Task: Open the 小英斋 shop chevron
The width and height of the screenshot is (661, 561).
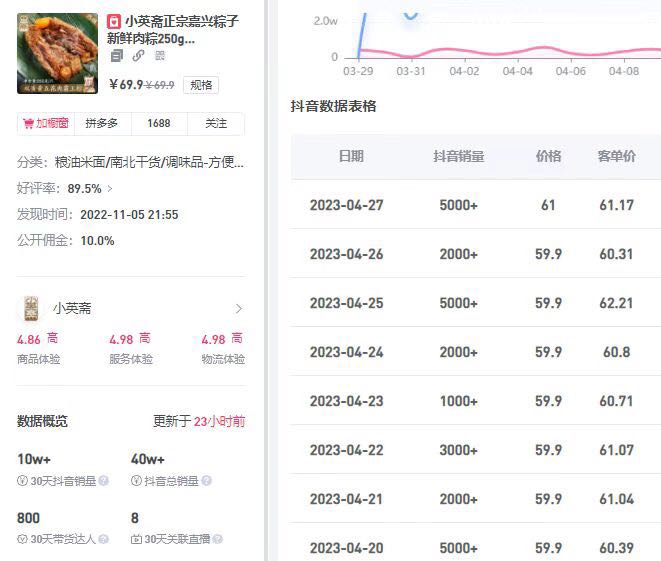Action: [239, 309]
